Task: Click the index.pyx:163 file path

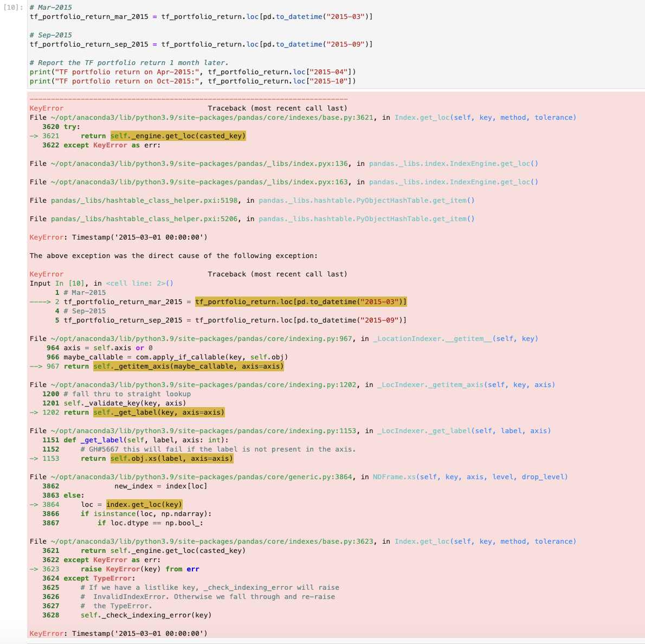Action: [199, 182]
